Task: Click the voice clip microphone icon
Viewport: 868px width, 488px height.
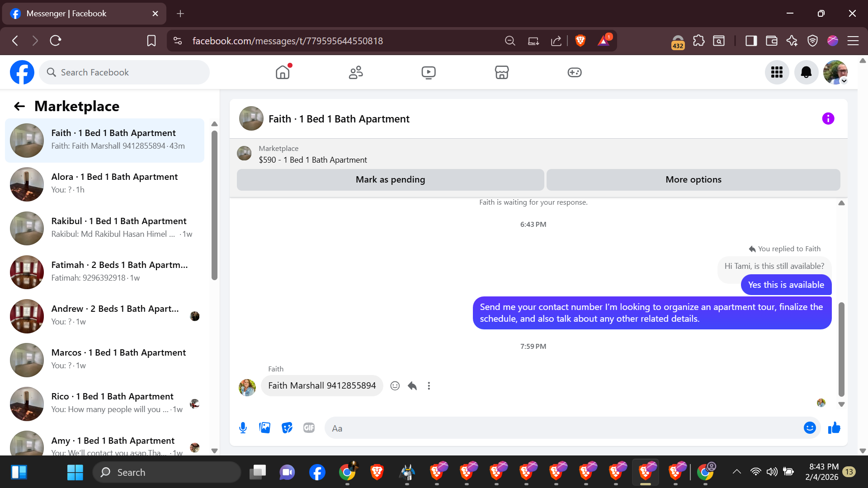Action: tap(243, 427)
